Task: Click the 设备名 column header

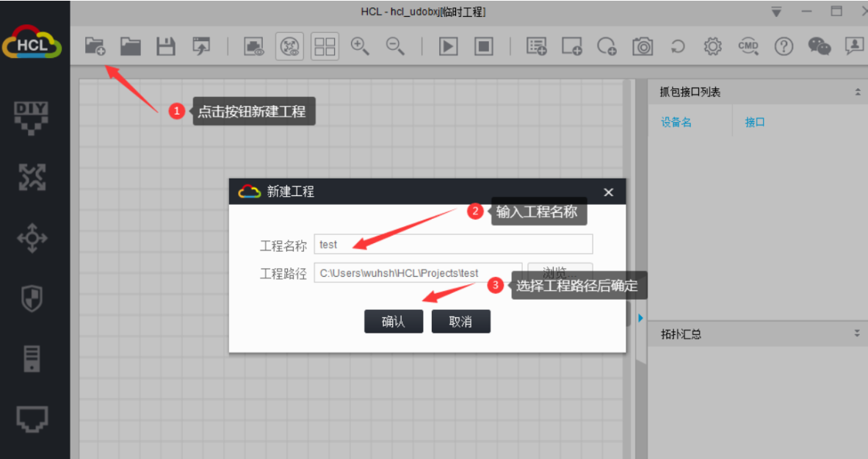Action: point(676,123)
